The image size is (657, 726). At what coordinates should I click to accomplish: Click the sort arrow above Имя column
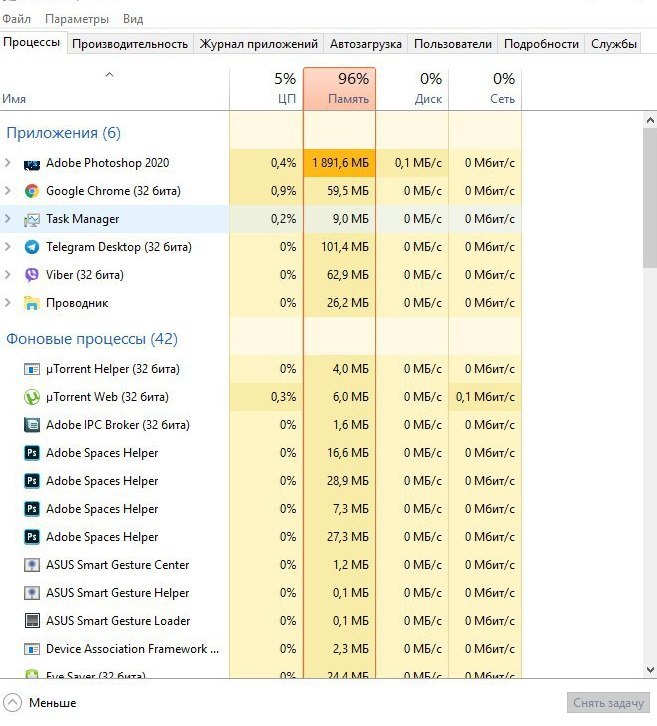(109, 74)
